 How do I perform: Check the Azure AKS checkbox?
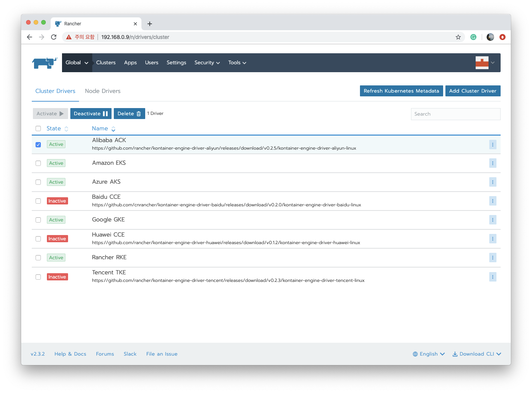tap(38, 182)
